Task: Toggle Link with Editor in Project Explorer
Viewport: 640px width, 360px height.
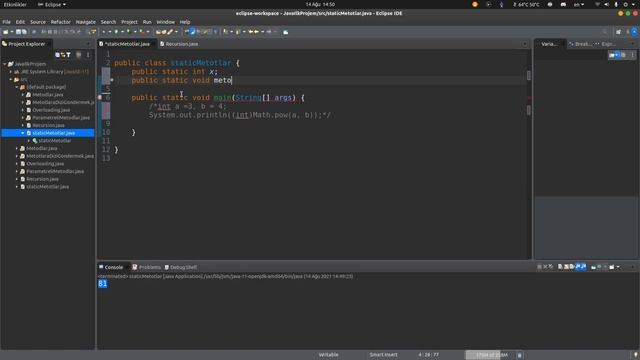Action: pyautogui.click(x=63, y=55)
